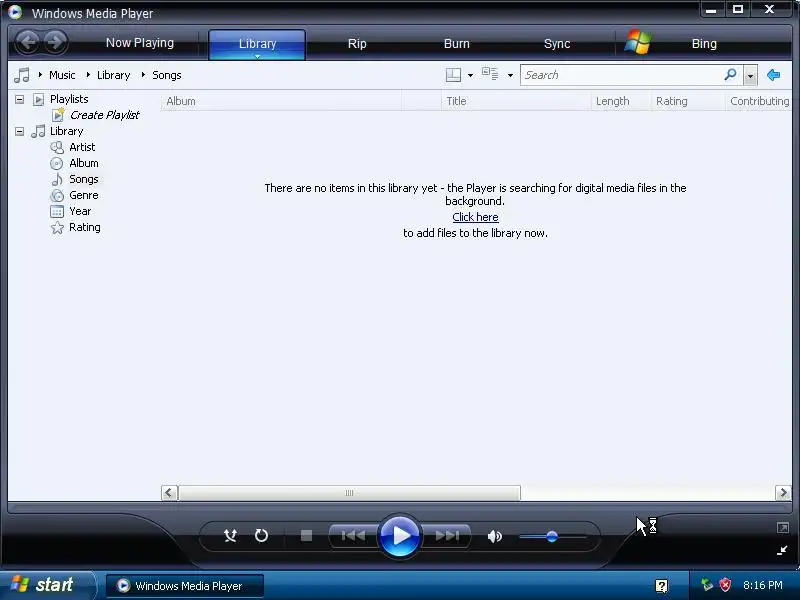Sort by the Title column header

[x=516, y=101]
